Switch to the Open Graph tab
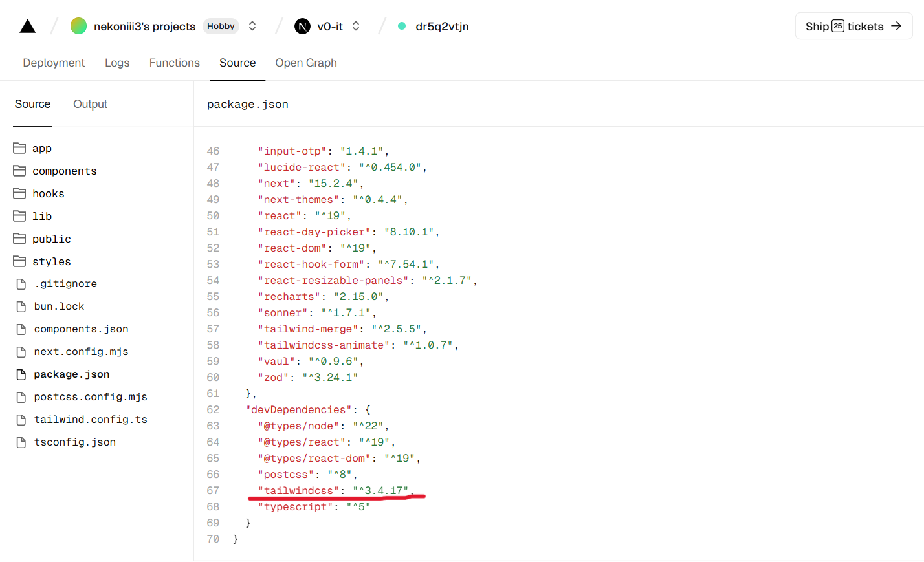924x562 pixels. click(x=306, y=63)
